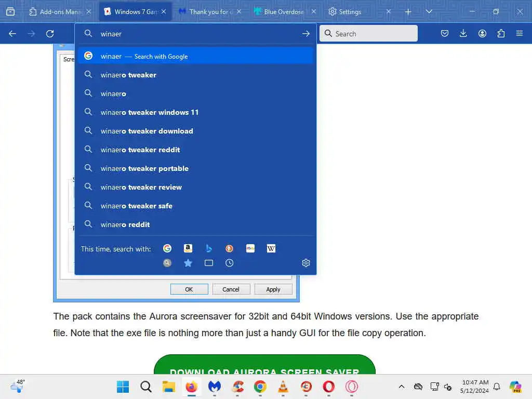This screenshot has height=399, width=532.
Task: Choose suggestion 'winaero tweaker portable'
Action: (195, 168)
